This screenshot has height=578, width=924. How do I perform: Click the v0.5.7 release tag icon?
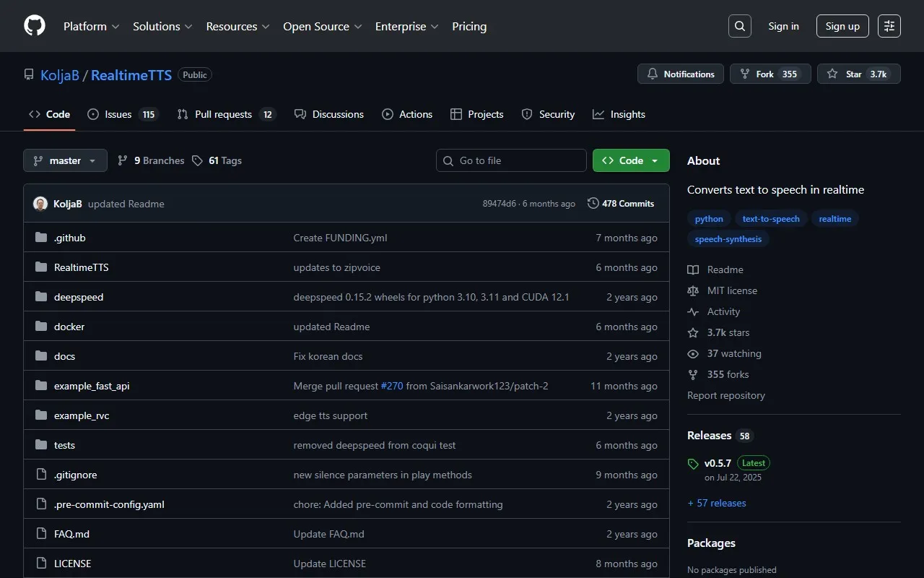tap(693, 464)
